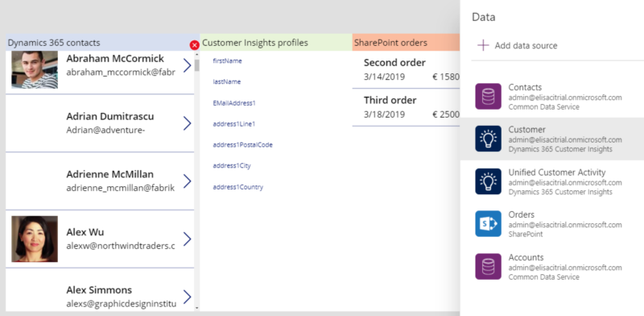Select the firstName field label
Screen dimensions: 644x316
coord(227,61)
